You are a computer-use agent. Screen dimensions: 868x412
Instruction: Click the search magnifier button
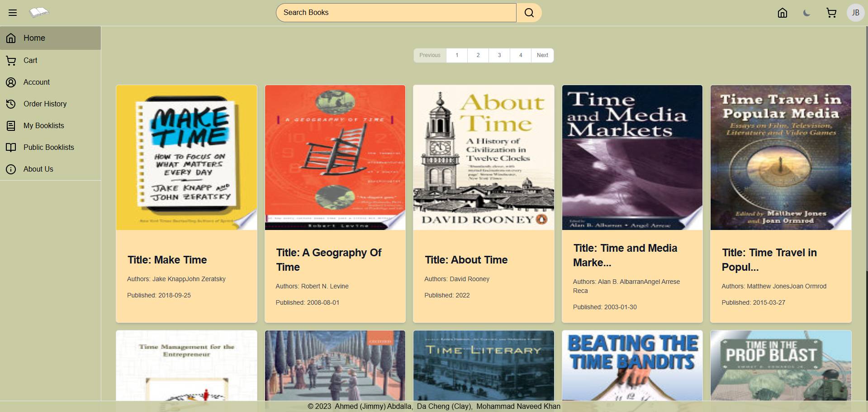529,13
